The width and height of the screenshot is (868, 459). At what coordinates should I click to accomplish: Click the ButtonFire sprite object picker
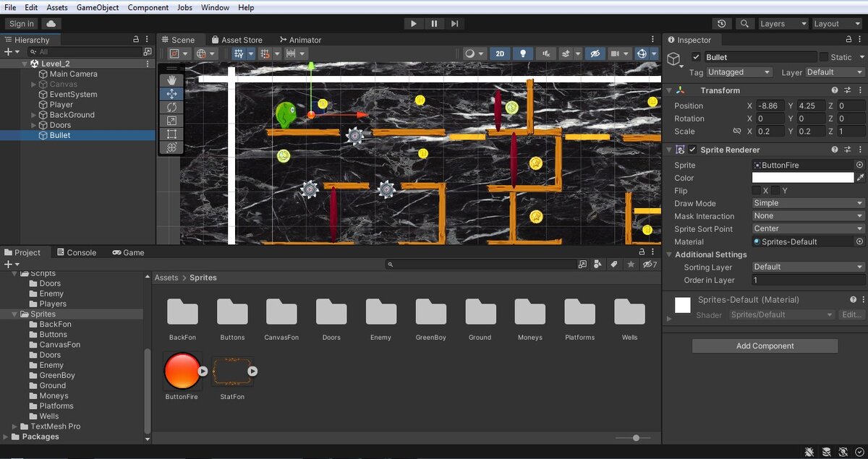860,165
